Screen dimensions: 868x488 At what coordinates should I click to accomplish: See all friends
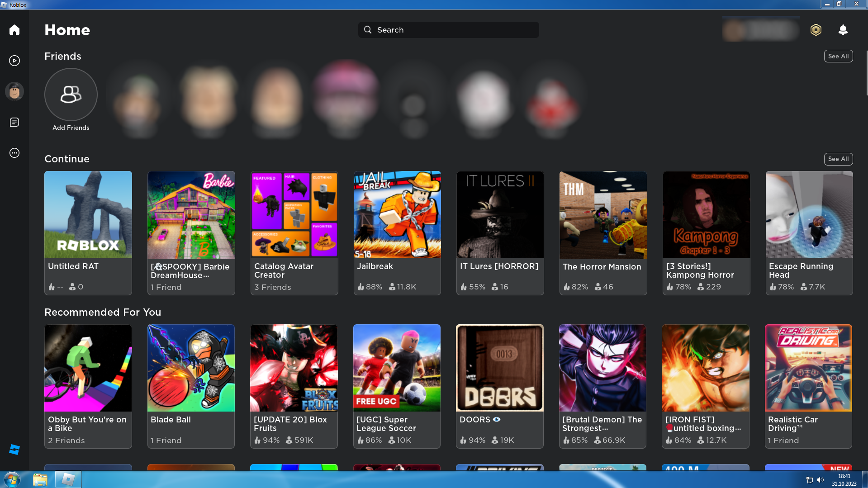[x=839, y=56]
